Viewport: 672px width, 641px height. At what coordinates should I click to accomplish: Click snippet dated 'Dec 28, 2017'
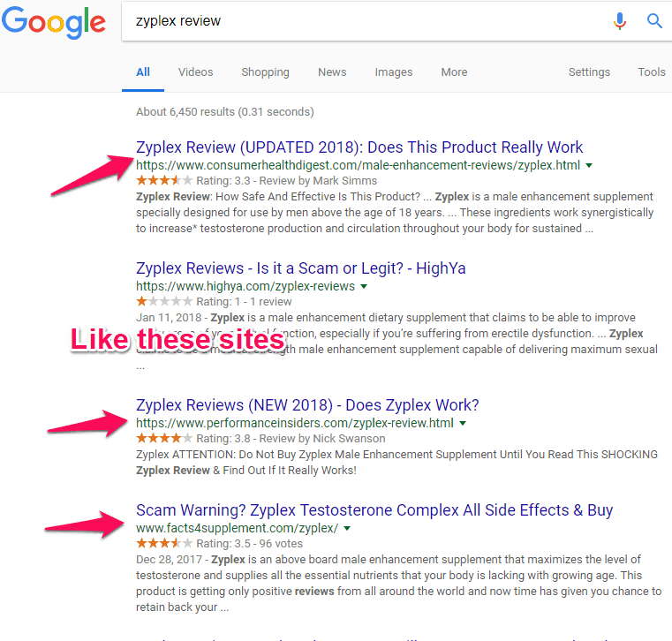398,583
